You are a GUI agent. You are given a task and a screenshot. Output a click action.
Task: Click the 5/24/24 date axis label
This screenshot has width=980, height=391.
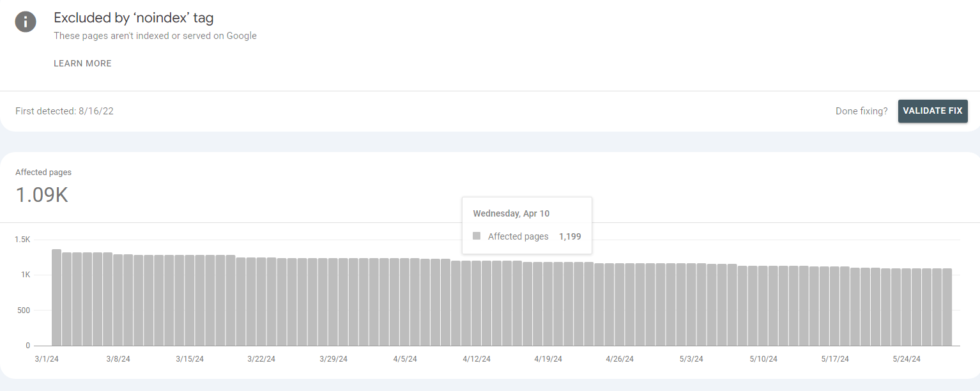coord(907,359)
